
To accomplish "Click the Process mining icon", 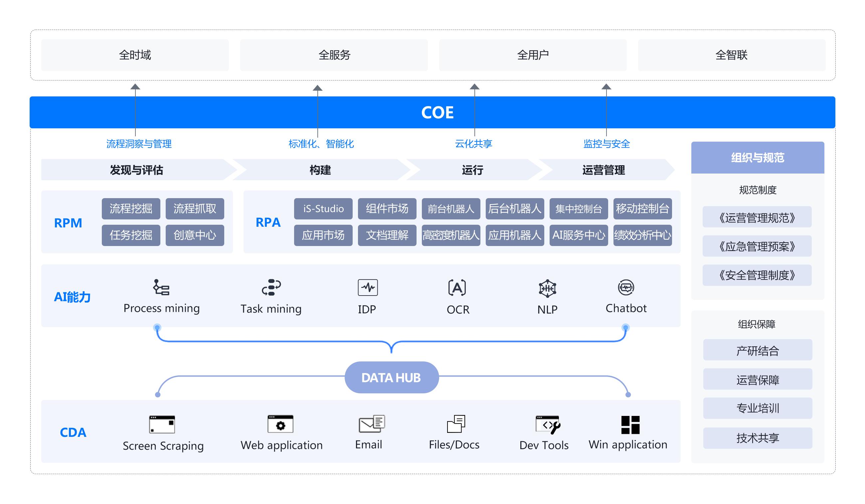I will 161,287.
